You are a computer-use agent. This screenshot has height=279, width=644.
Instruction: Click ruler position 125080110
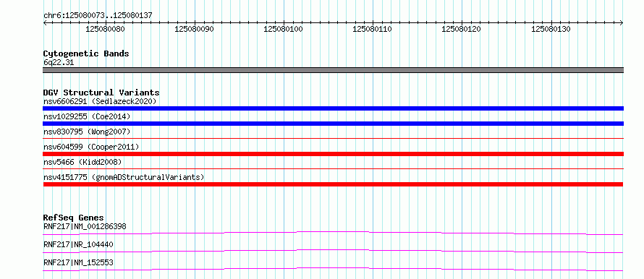coord(372,29)
